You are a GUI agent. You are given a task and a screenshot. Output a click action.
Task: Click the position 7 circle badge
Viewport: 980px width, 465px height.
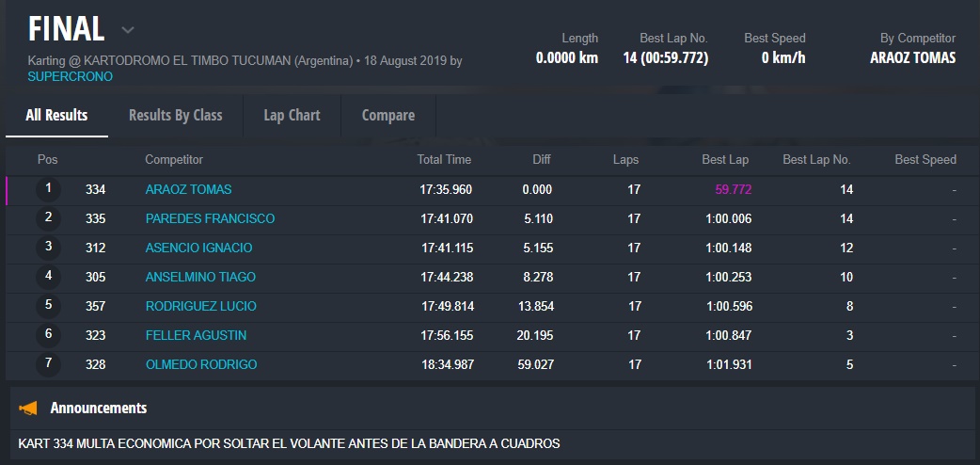coord(48,364)
